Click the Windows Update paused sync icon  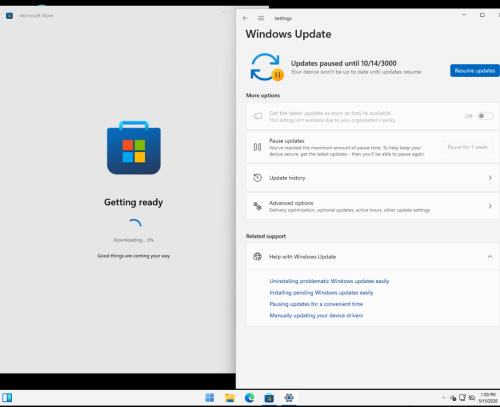coord(267,67)
